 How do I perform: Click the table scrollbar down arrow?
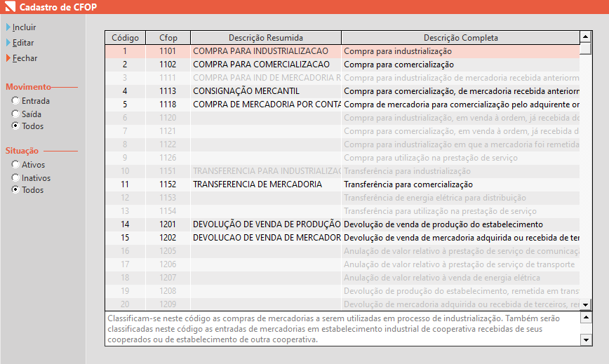coord(585,304)
